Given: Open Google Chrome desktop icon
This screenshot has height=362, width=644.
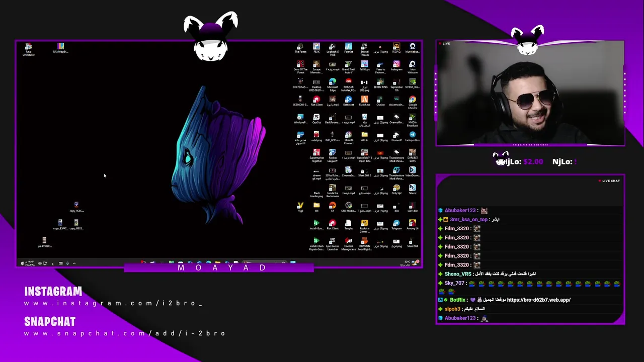Looking at the screenshot, I should pyautogui.click(x=413, y=103).
